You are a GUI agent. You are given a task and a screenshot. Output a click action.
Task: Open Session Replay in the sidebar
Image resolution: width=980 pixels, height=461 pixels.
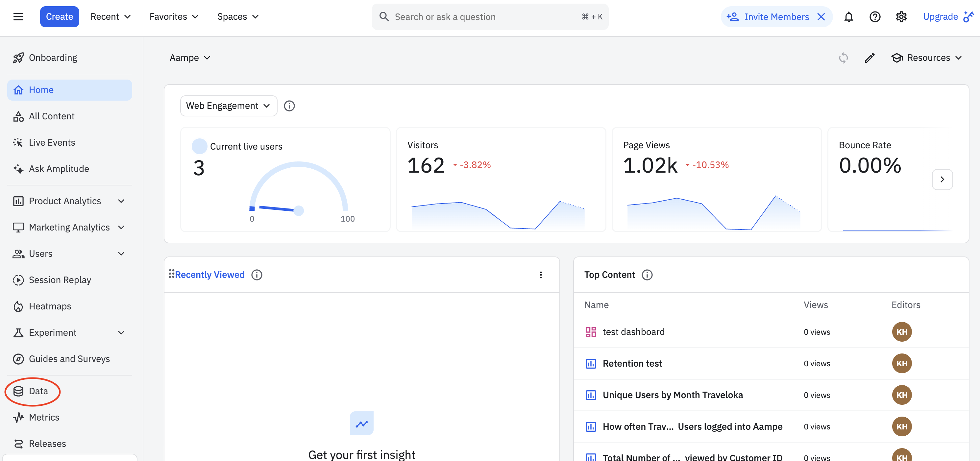[x=60, y=280]
